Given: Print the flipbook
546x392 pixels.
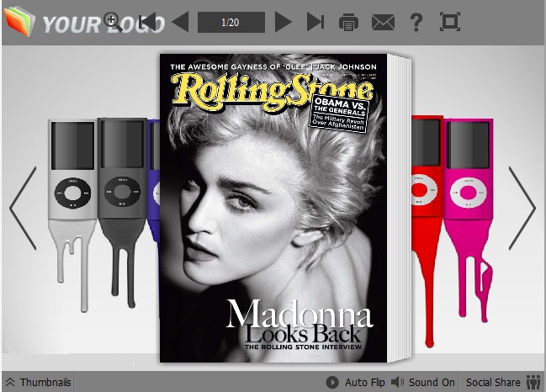Looking at the screenshot, I should tap(348, 22).
